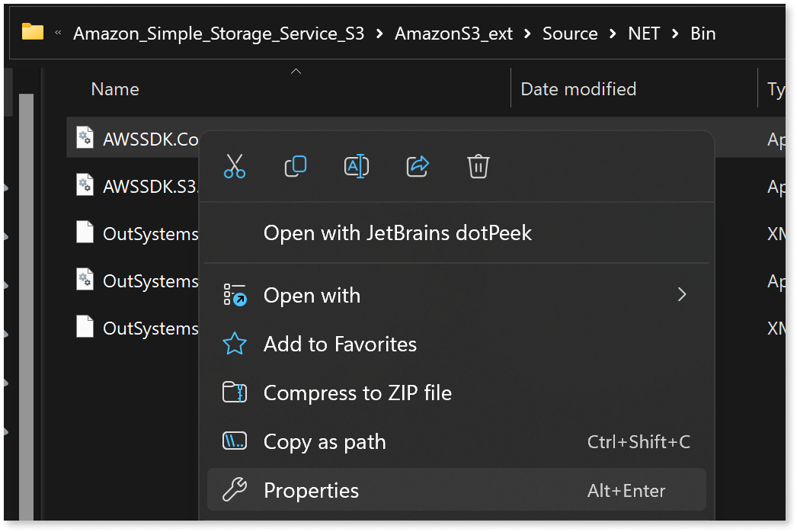797x532 pixels.
Task: Open dropdown arrow after NET breadcrumb
Action: click(674, 34)
